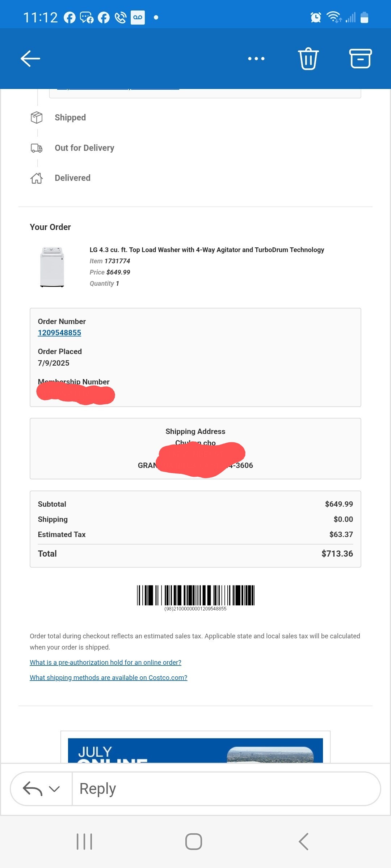Open order number 1209548855 link
Viewport: 391px width, 868px height.
pos(59,333)
